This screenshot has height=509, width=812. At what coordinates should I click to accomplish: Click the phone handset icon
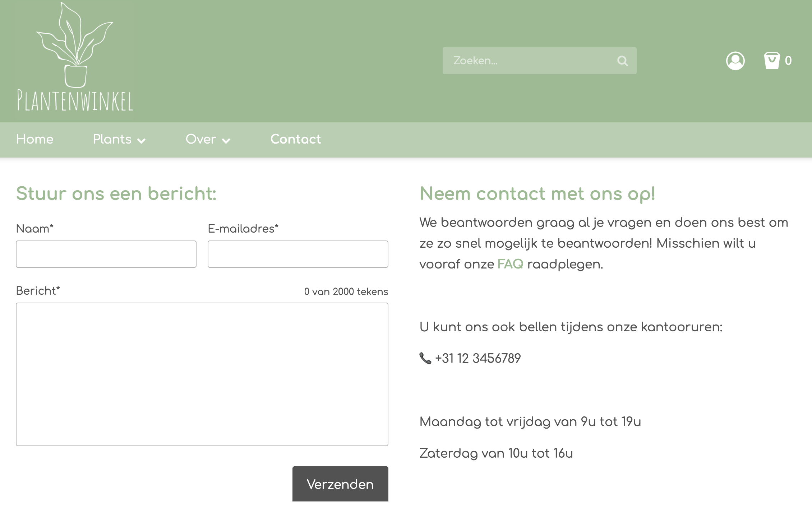click(425, 358)
